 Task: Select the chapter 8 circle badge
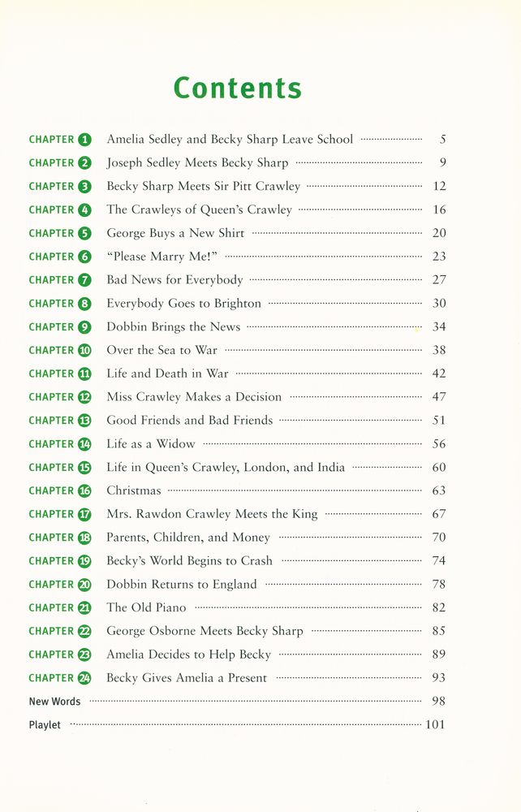pyautogui.click(x=85, y=304)
